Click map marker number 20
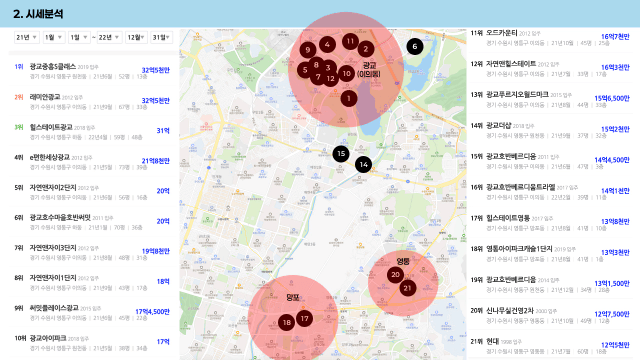 point(395,275)
